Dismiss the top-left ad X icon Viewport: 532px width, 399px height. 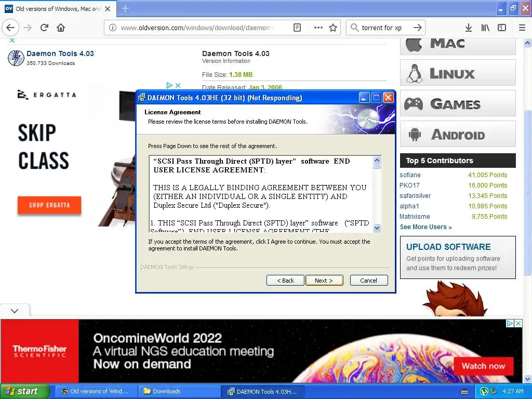click(12, 41)
